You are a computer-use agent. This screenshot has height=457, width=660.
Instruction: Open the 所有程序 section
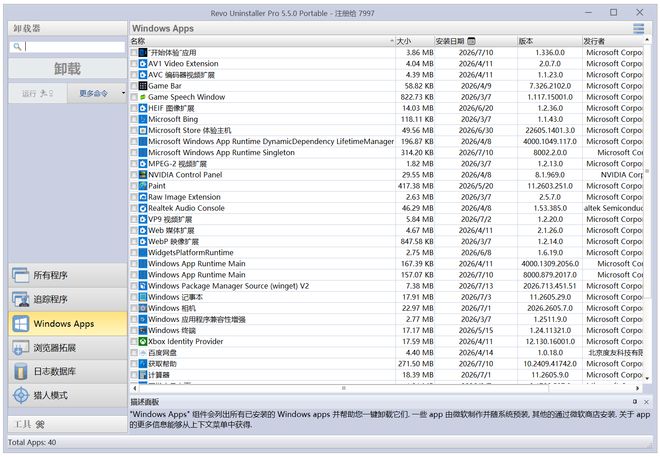[x=67, y=275]
